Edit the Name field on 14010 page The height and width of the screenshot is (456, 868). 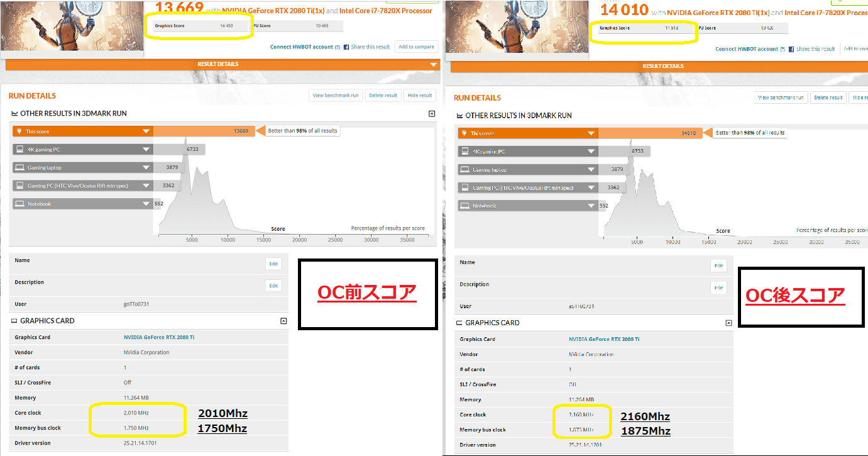point(718,266)
